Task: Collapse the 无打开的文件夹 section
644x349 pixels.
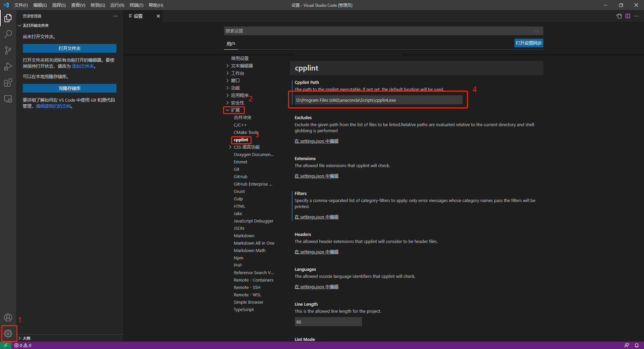Action: tap(19, 26)
